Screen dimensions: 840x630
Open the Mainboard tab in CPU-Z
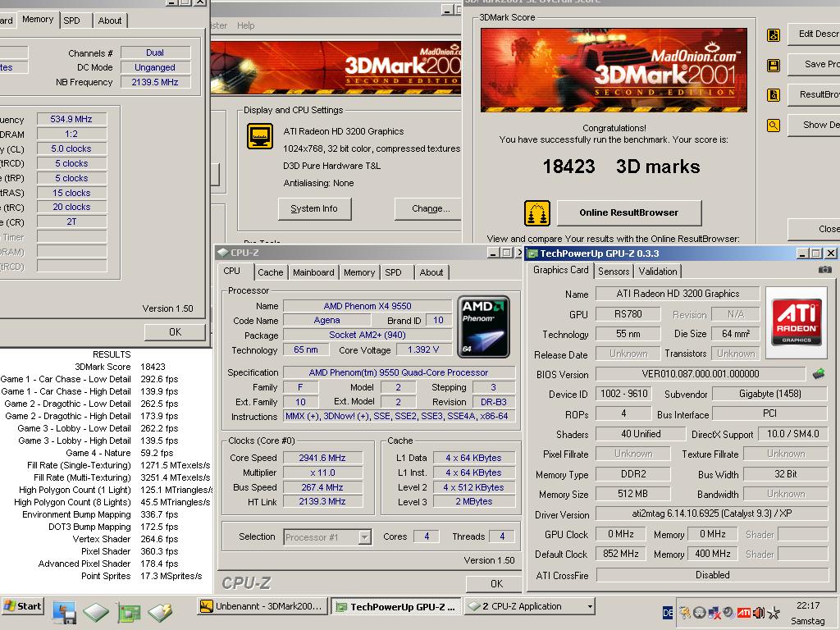coord(313,272)
